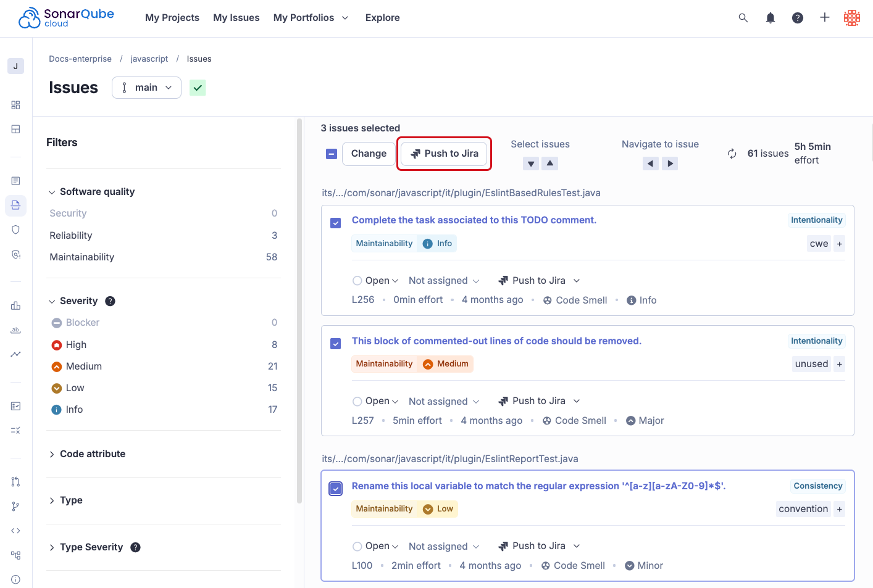Screen dimensions: 873x588
Task: Uncheck the TODO comment issue checkbox
Action: click(335, 223)
